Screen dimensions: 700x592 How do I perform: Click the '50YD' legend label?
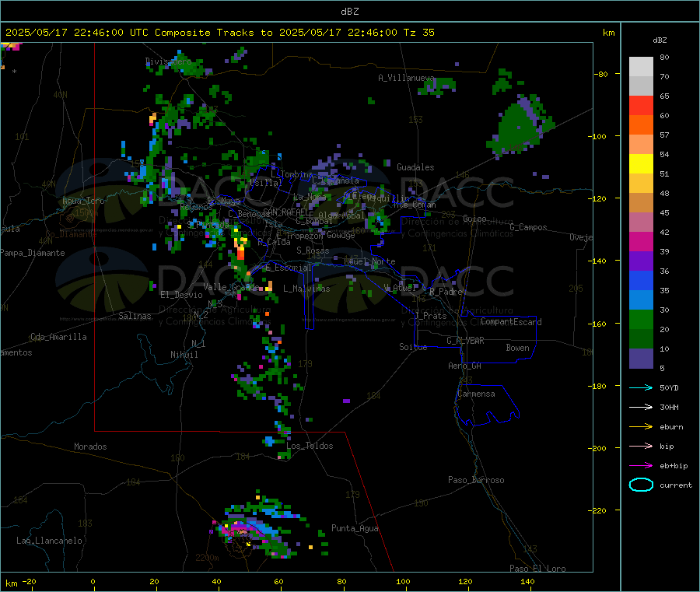click(x=669, y=387)
